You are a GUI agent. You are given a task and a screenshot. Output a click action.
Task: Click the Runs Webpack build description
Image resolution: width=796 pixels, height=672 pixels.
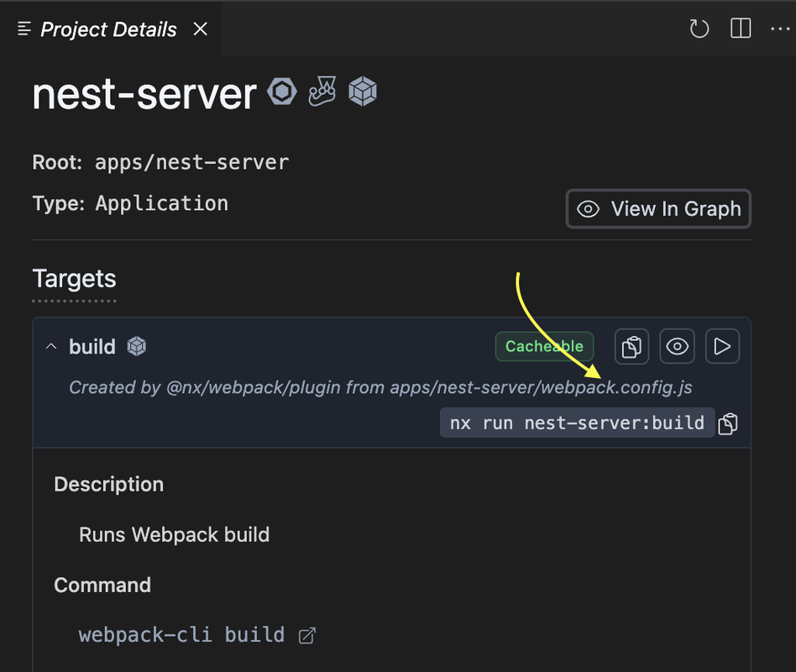[174, 535]
